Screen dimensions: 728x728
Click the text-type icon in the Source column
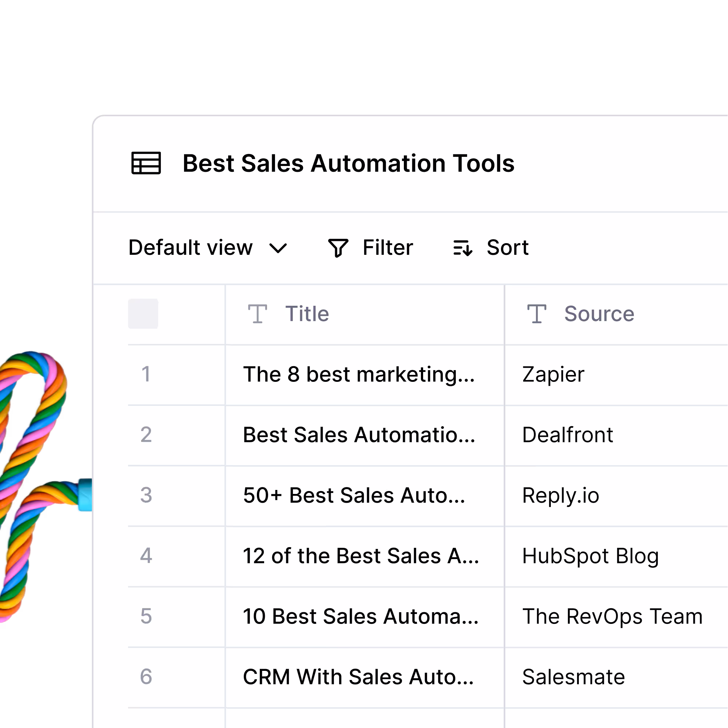click(537, 314)
